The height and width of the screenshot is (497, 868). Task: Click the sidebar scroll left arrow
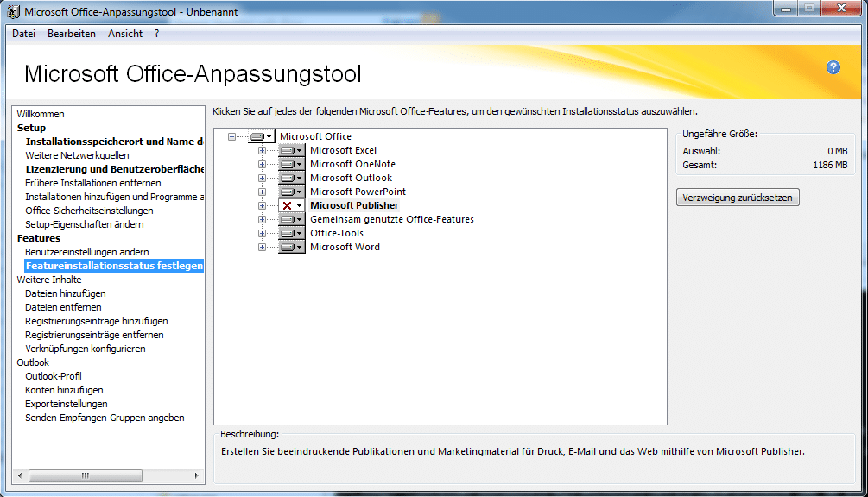pos(21,475)
